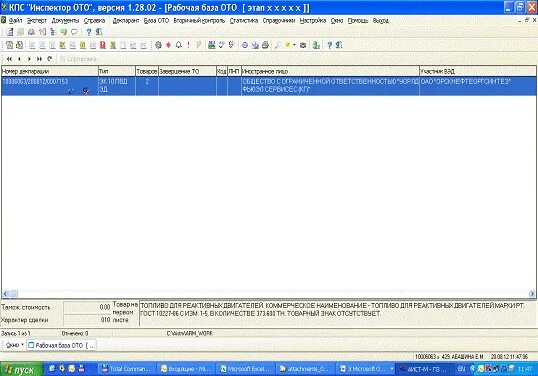The width and height of the screenshot is (538, 376).
Task: Click the printer icon beside the magnifier
Action: pos(265,45)
